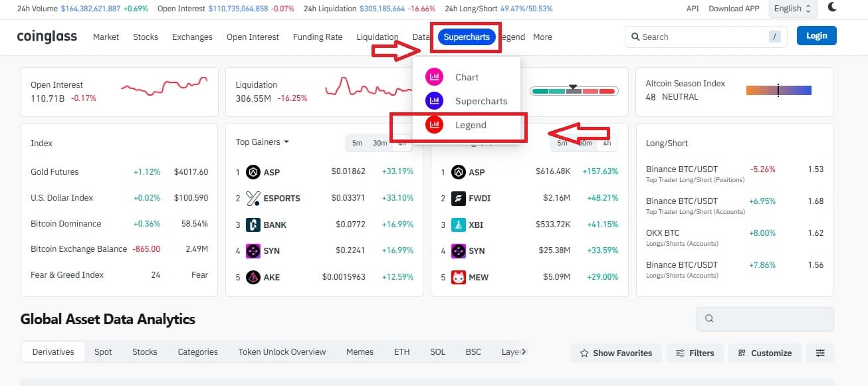Click the Login button

(x=816, y=36)
